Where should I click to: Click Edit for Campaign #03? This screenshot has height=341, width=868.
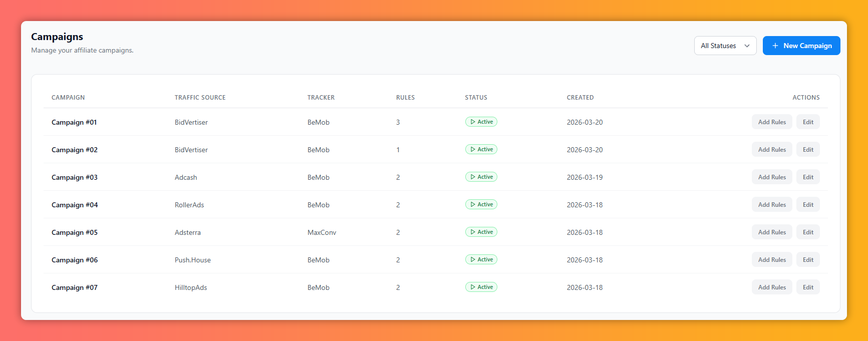[808, 177]
